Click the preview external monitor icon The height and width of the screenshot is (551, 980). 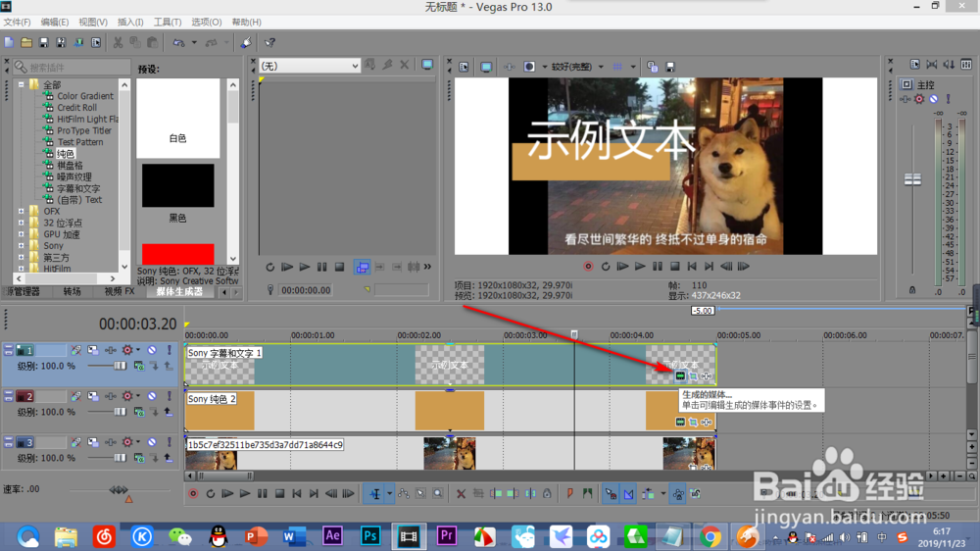coord(486,67)
